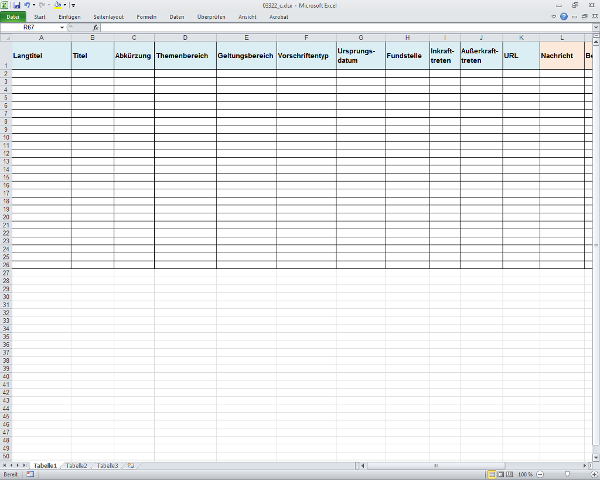Open the Datei tab
Screen dimensions: 600x480
(13, 17)
